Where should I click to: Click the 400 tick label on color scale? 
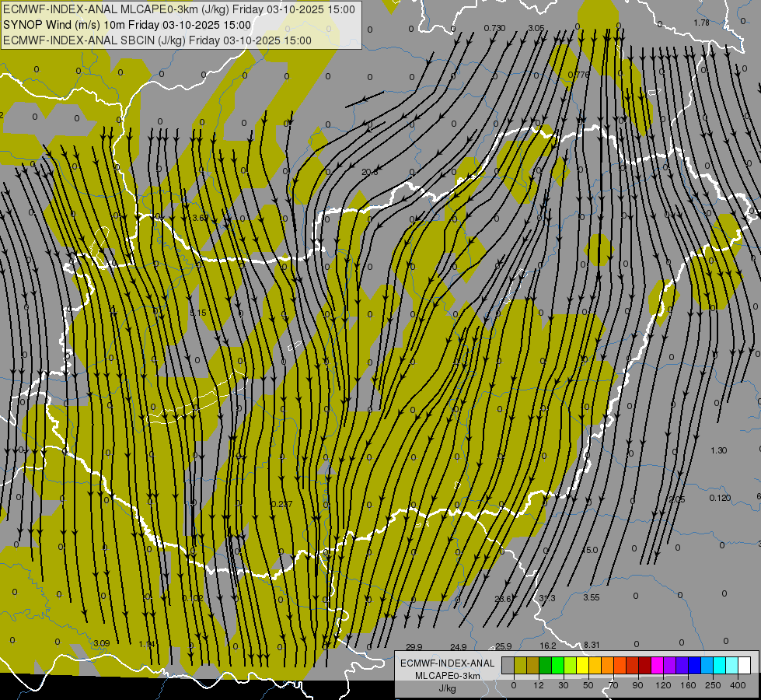738,685
